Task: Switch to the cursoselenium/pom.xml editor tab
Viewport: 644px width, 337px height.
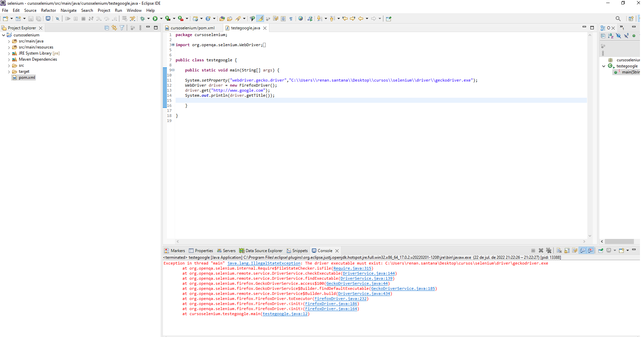Action: 193,28
